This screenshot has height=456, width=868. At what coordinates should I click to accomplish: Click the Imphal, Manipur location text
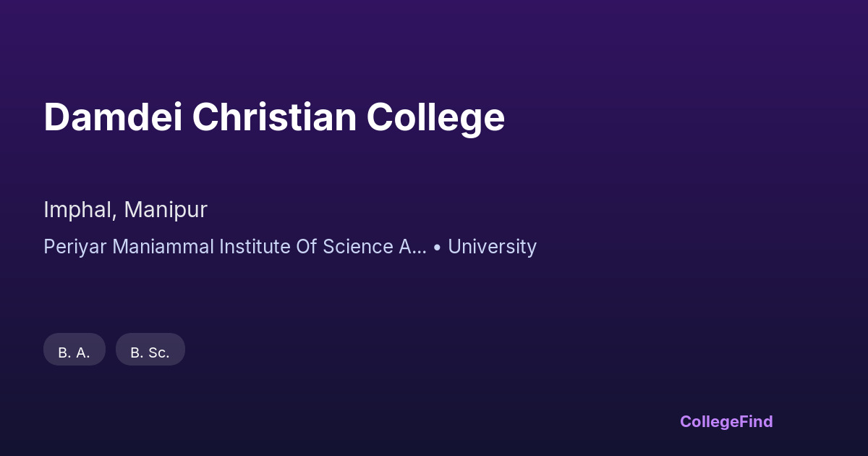[125, 210]
